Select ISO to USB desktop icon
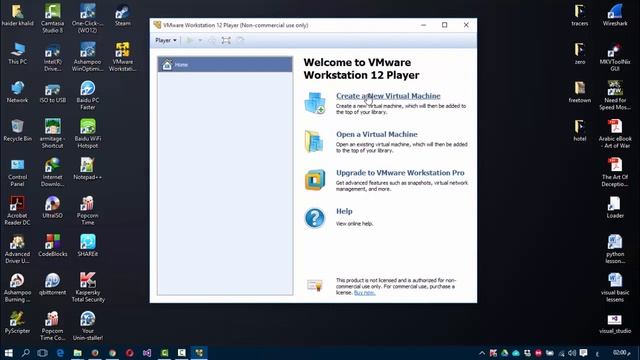 53,92
